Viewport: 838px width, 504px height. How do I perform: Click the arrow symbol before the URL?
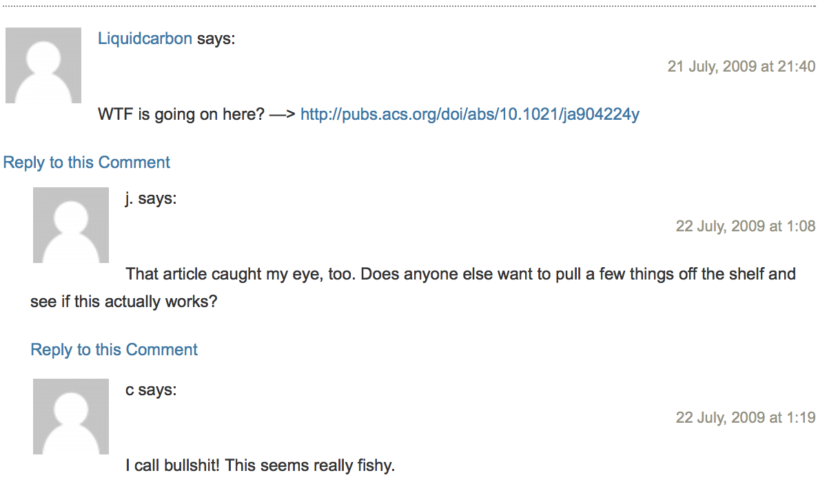(283, 115)
